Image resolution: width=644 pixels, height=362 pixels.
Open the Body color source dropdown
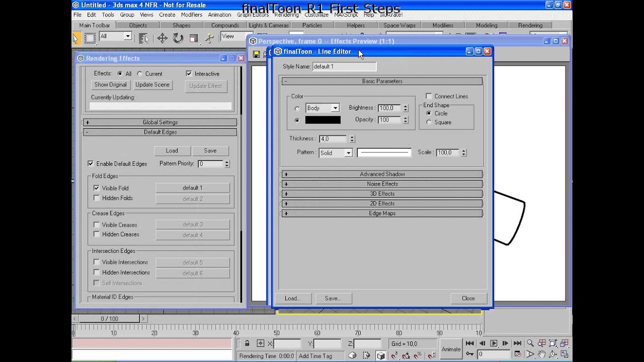323,108
